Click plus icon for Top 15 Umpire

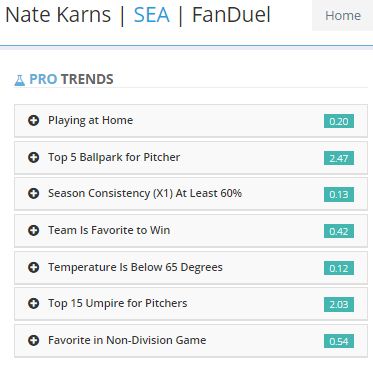[x=33, y=303]
